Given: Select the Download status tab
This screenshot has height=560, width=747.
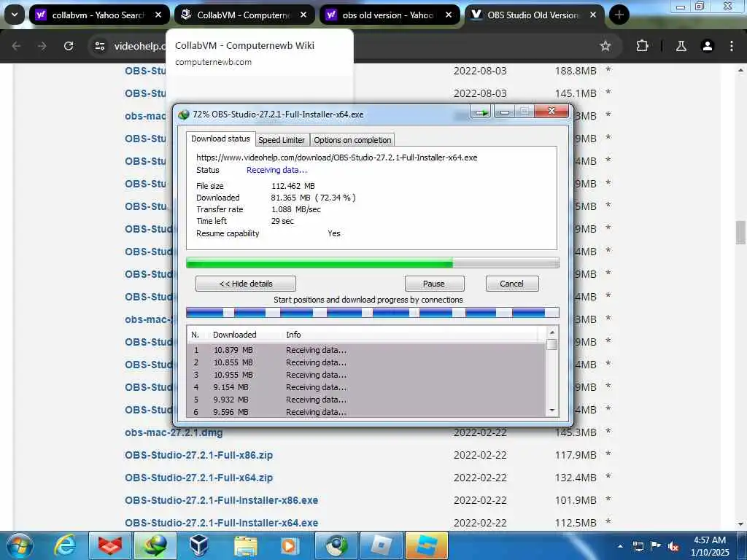Looking at the screenshot, I should (220, 139).
